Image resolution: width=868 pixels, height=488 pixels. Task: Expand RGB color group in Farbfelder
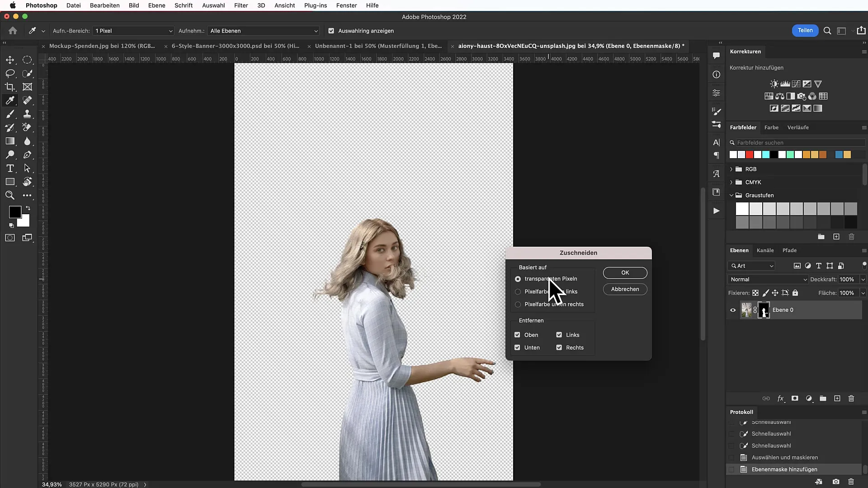(x=731, y=169)
